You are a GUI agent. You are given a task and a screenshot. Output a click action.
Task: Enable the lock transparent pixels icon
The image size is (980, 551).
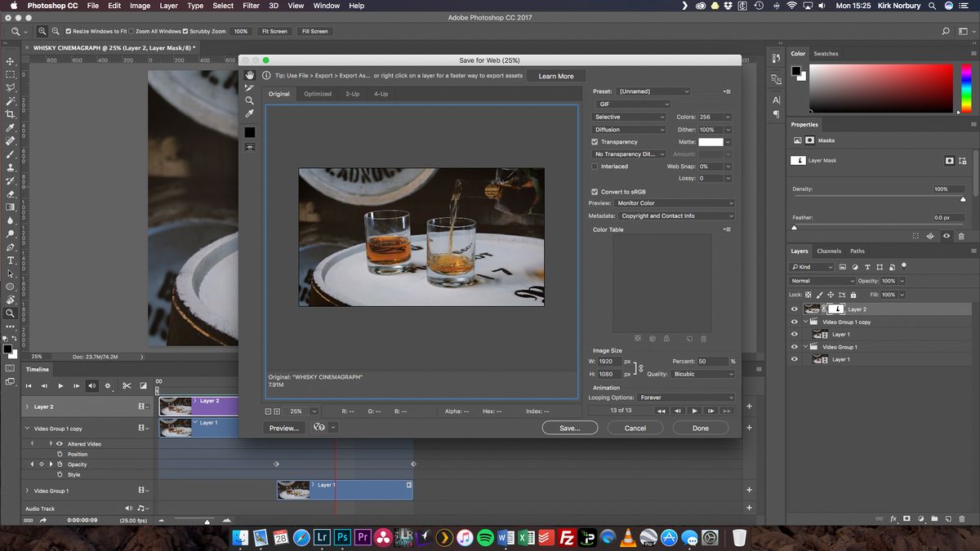pyautogui.click(x=808, y=294)
